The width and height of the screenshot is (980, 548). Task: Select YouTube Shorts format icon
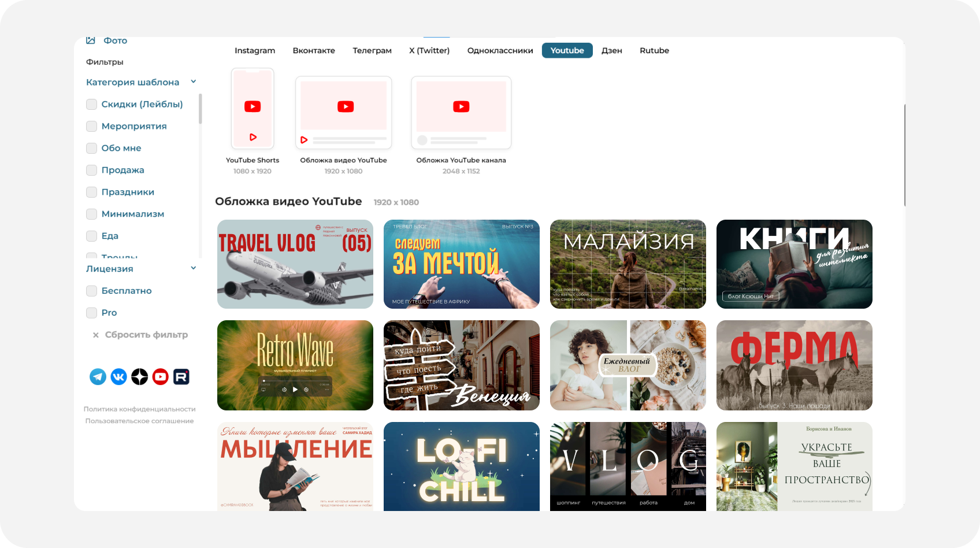click(253, 109)
